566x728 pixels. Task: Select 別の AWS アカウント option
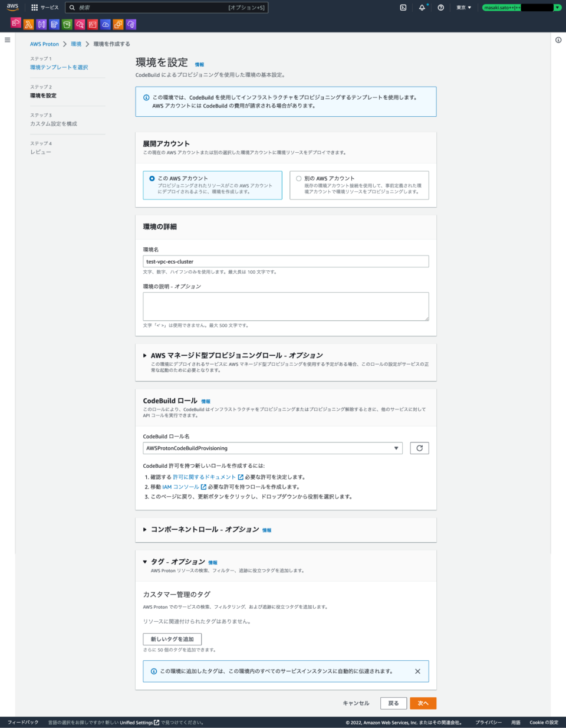[x=359, y=185]
